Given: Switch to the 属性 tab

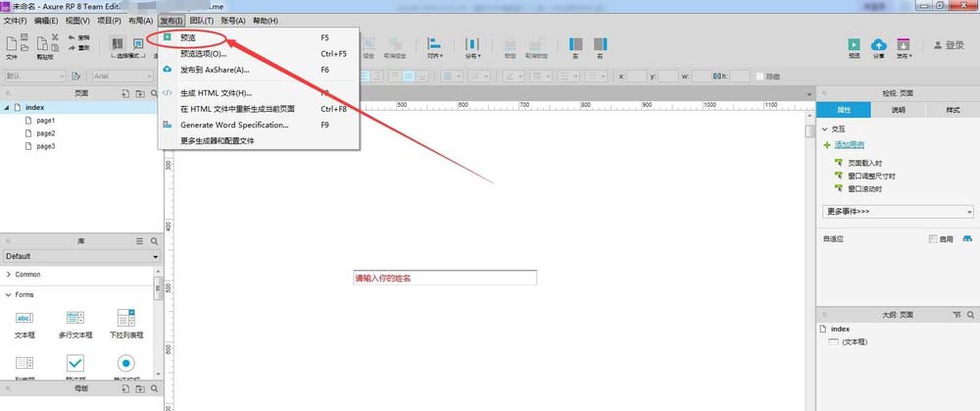Looking at the screenshot, I should tap(843, 110).
